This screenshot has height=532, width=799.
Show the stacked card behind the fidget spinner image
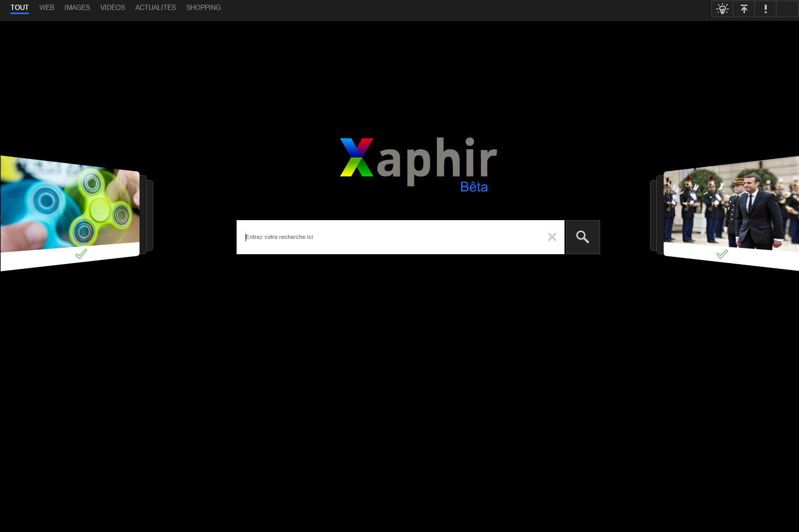[150, 215]
